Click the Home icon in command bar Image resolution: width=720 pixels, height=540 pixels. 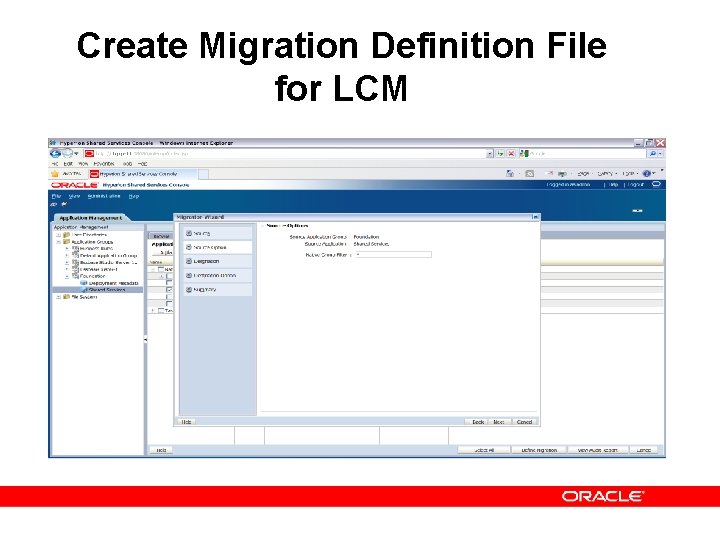(x=510, y=174)
